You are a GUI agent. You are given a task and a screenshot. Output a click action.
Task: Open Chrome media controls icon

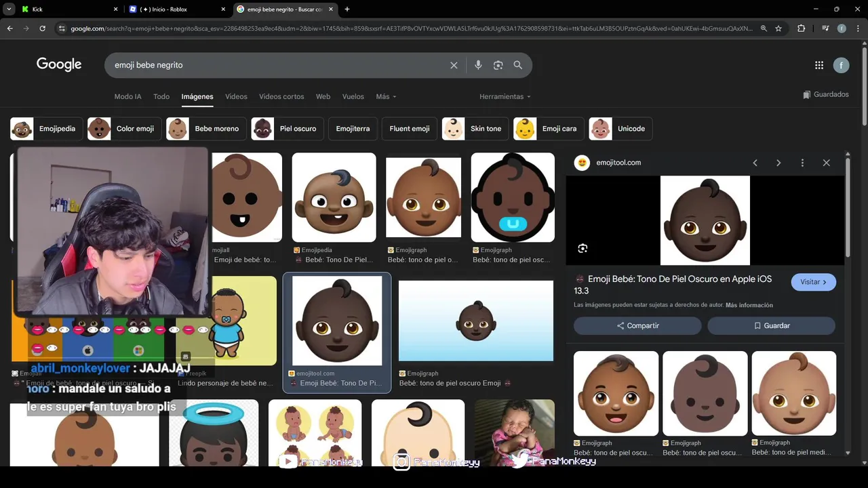click(825, 28)
